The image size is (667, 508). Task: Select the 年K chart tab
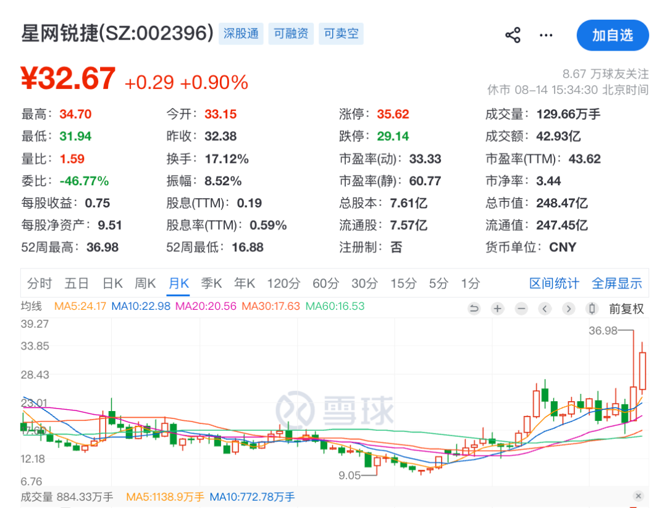(x=245, y=283)
